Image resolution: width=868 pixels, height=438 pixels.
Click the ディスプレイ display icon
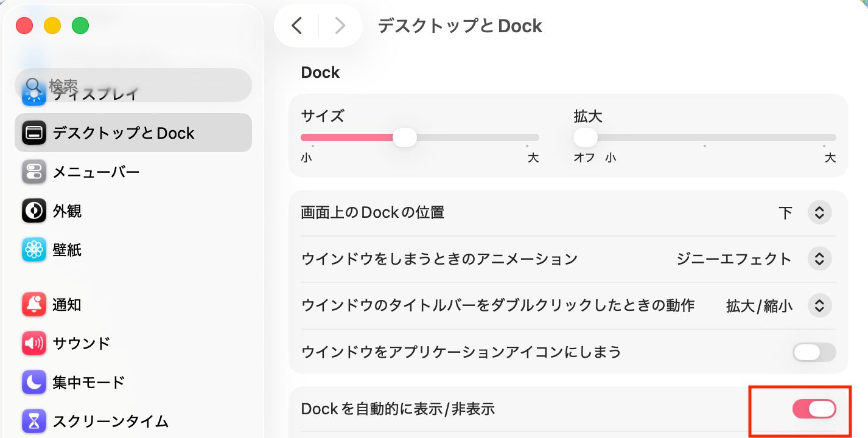[33, 96]
